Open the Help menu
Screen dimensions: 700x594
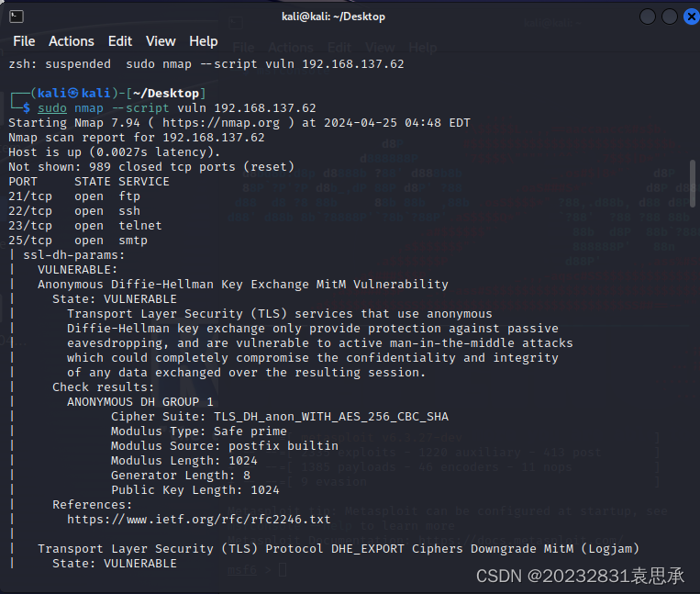click(x=204, y=41)
